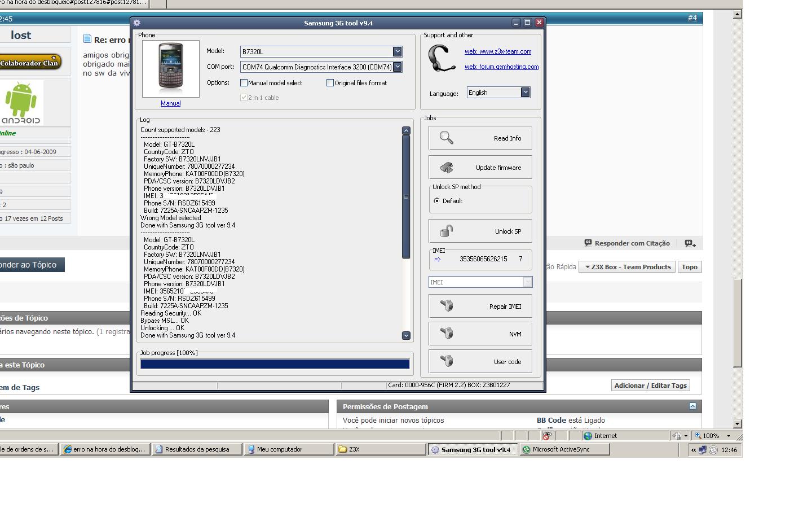Click the log scroll down arrow
The width and height of the screenshot is (812, 508).
point(406,335)
